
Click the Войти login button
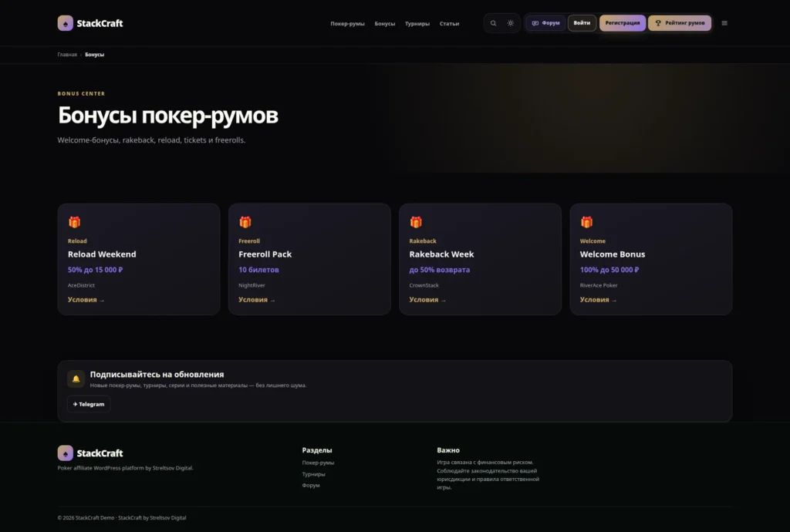[582, 23]
